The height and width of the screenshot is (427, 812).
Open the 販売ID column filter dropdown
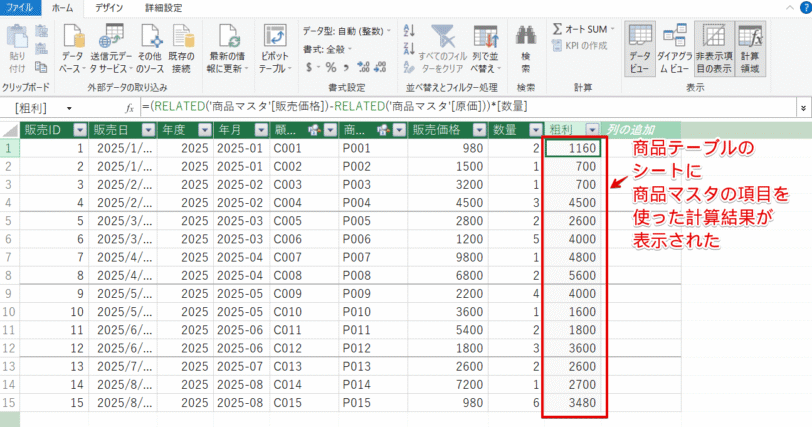coord(80,130)
